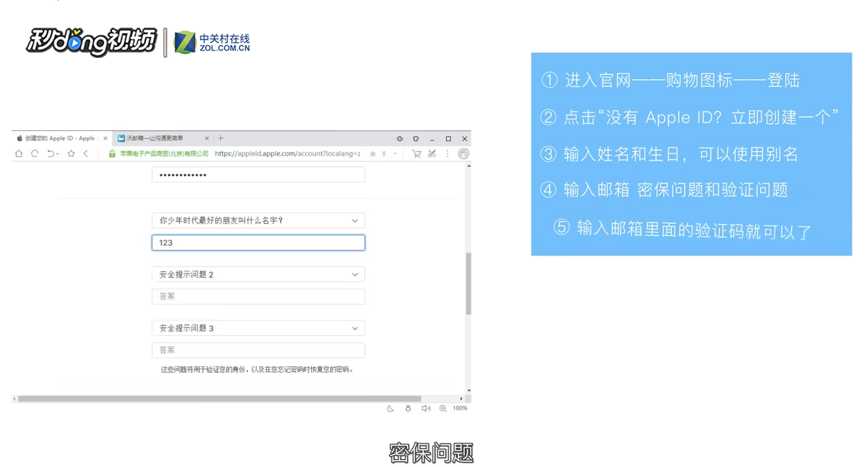Click the browser Home icon

19,153
